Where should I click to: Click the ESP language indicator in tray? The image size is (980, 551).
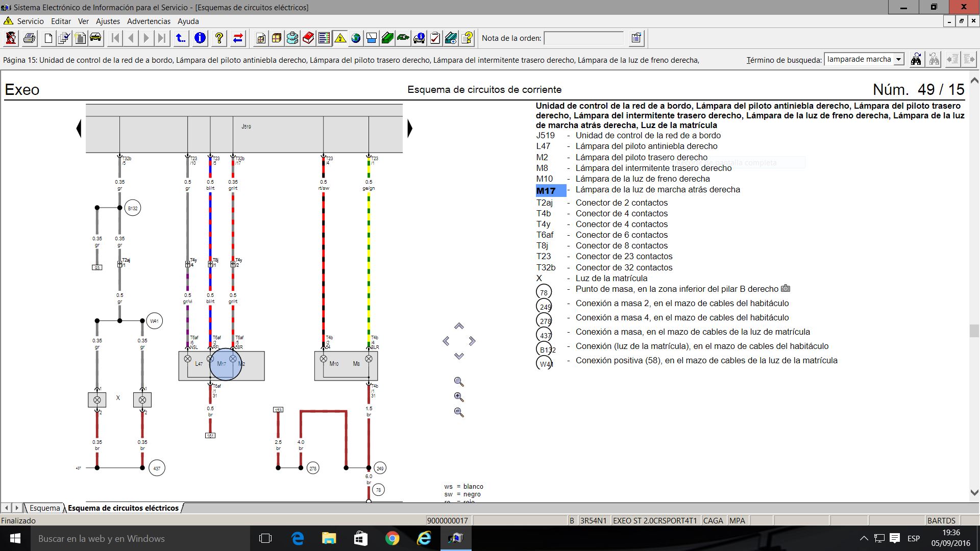click(914, 538)
